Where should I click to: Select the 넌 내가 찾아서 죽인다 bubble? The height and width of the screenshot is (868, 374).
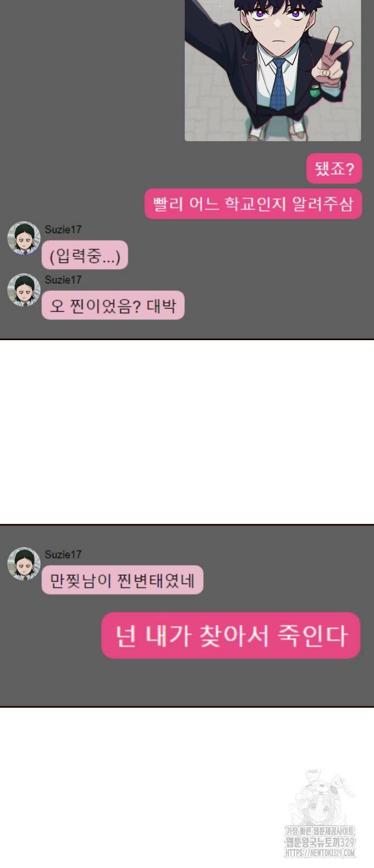click(231, 635)
